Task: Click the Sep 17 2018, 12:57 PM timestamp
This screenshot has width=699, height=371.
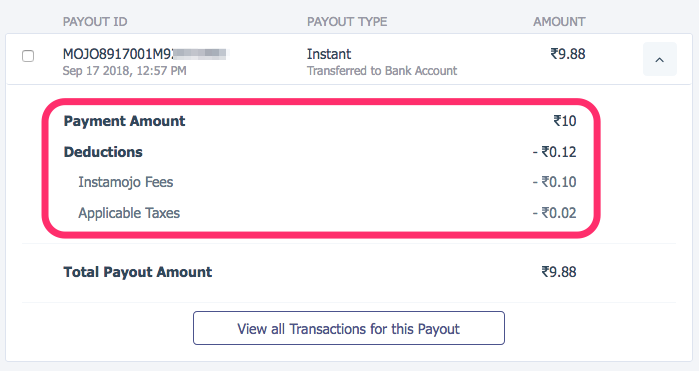Action: click(124, 71)
